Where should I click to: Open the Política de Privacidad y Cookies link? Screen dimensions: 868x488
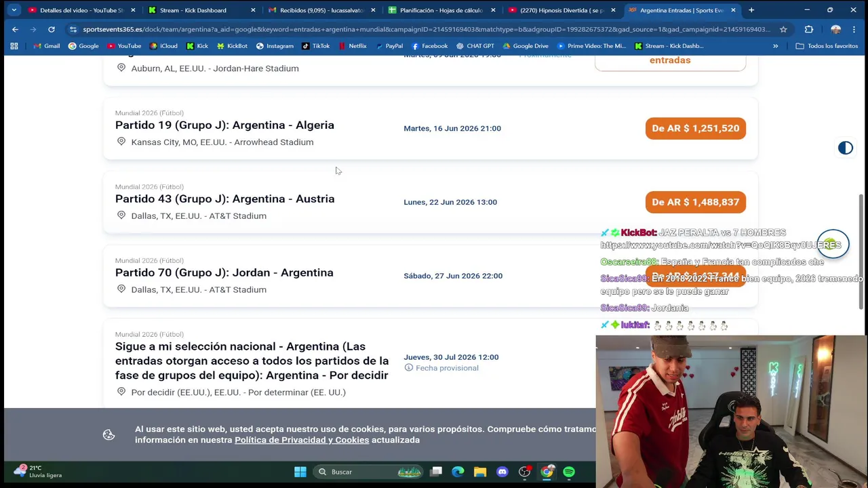pyautogui.click(x=302, y=440)
